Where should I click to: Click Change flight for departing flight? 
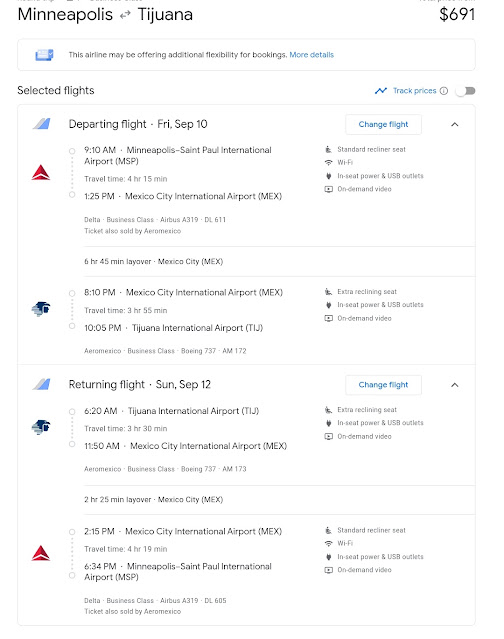383,124
